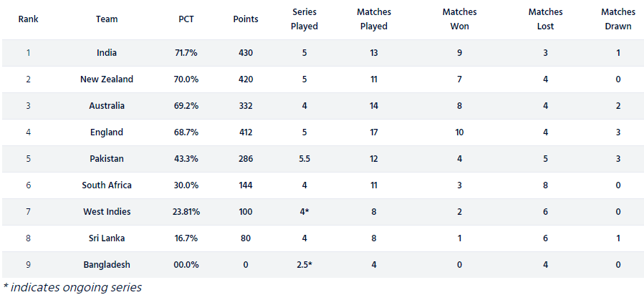Viewport: 644px width, 300px height.
Task: Click the Matches Played column header
Action: click(x=373, y=19)
